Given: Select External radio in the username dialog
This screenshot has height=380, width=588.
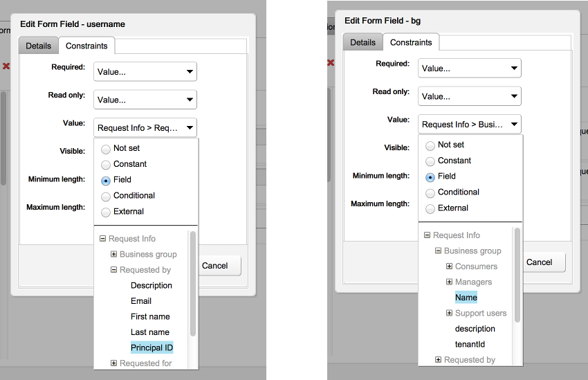Looking at the screenshot, I should pyautogui.click(x=106, y=212).
